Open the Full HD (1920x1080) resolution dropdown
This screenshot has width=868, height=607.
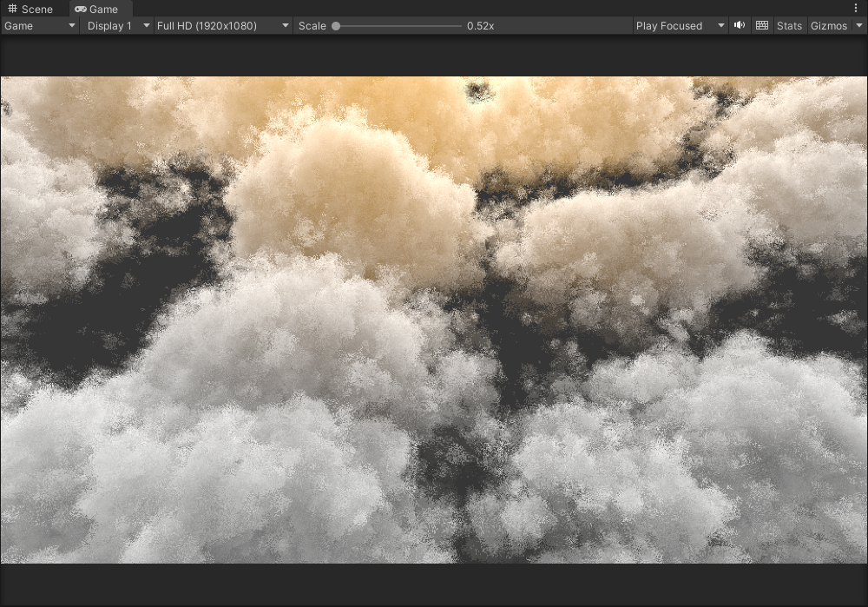point(221,25)
